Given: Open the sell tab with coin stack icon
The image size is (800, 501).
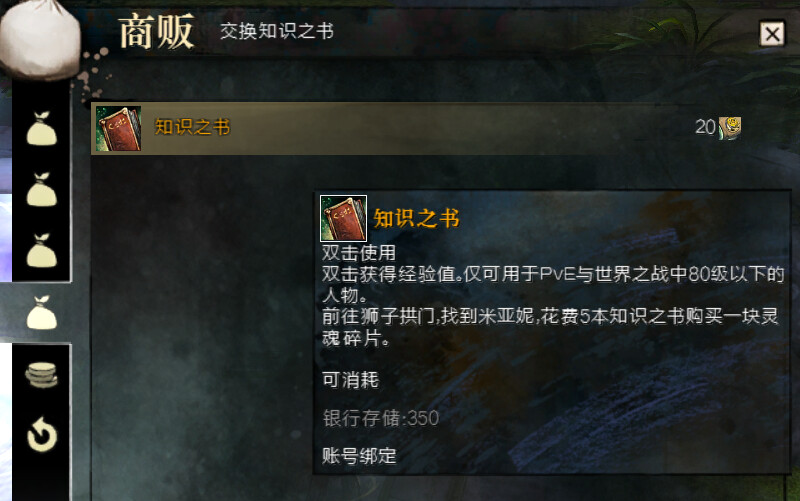Looking at the screenshot, I should coord(41,375).
